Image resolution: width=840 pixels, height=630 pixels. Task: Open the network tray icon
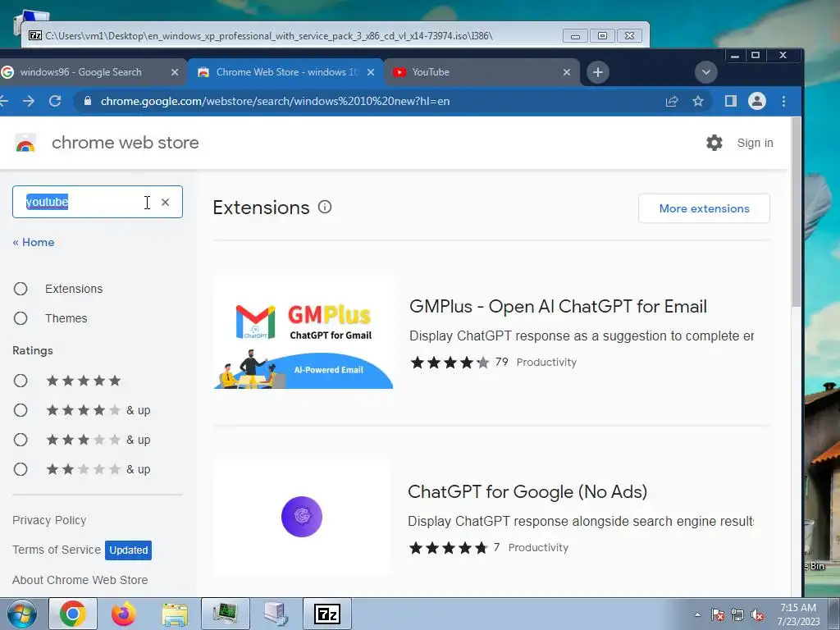[x=737, y=614]
